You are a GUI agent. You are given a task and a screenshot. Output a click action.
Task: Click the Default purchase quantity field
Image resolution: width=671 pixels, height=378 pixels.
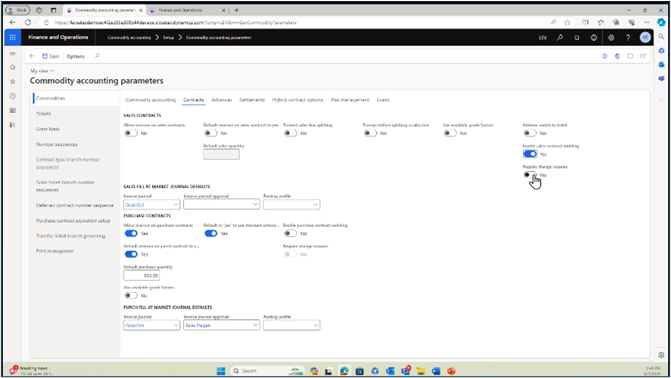[x=142, y=276]
